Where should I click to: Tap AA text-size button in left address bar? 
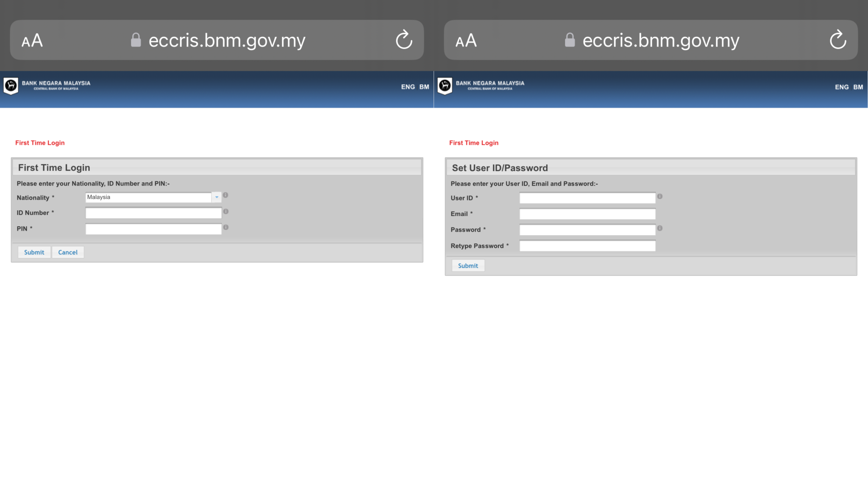pos(32,41)
